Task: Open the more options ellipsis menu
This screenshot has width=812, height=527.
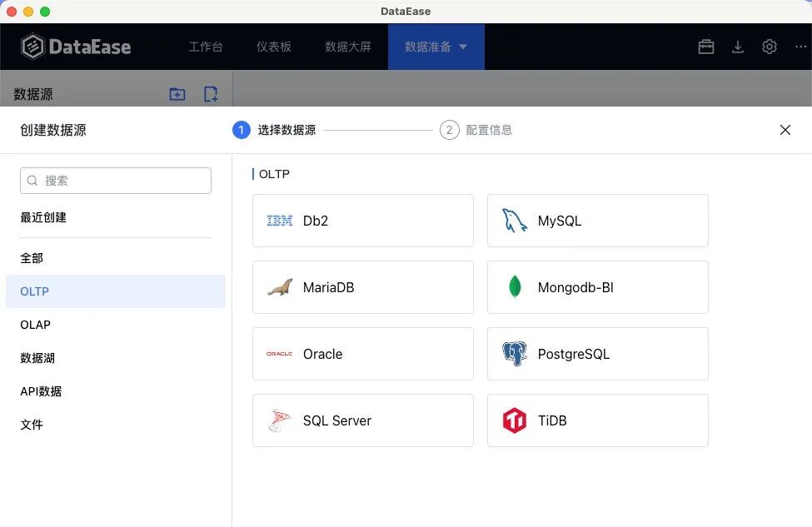Action: tap(800, 47)
